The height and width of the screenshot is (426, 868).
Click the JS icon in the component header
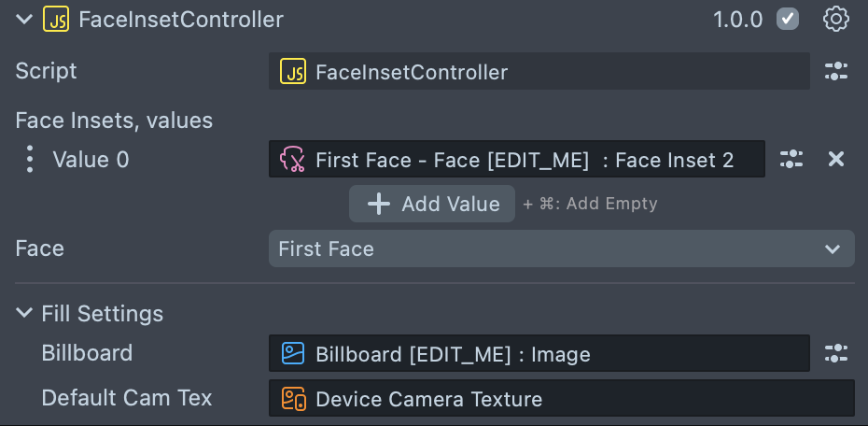coord(56,19)
